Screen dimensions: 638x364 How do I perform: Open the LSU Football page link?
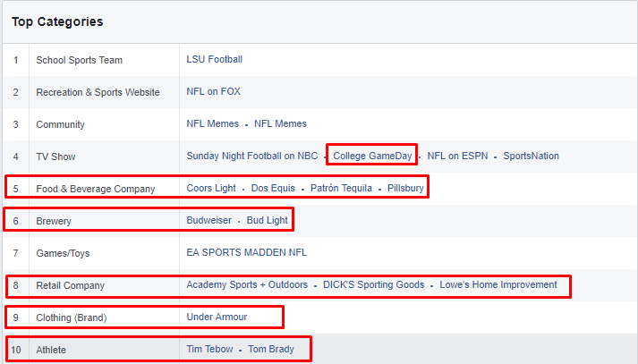point(214,59)
